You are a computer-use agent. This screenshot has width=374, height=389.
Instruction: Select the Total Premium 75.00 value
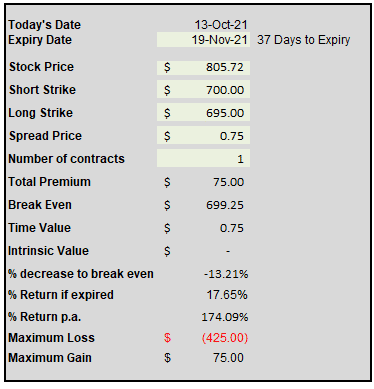pos(229,182)
